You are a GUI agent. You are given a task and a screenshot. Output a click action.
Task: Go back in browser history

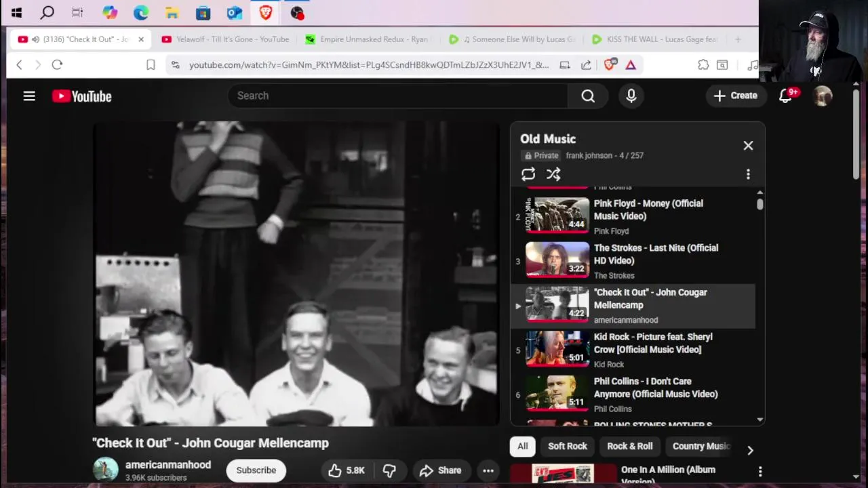pyautogui.click(x=19, y=65)
